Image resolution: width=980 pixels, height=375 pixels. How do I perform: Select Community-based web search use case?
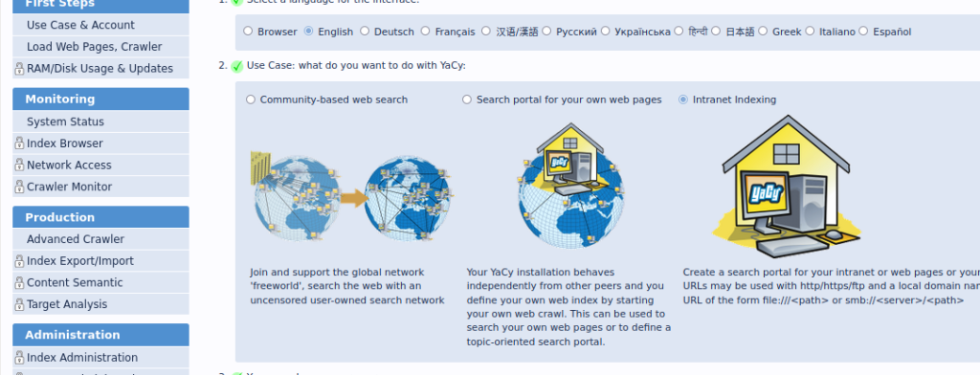[x=251, y=99]
